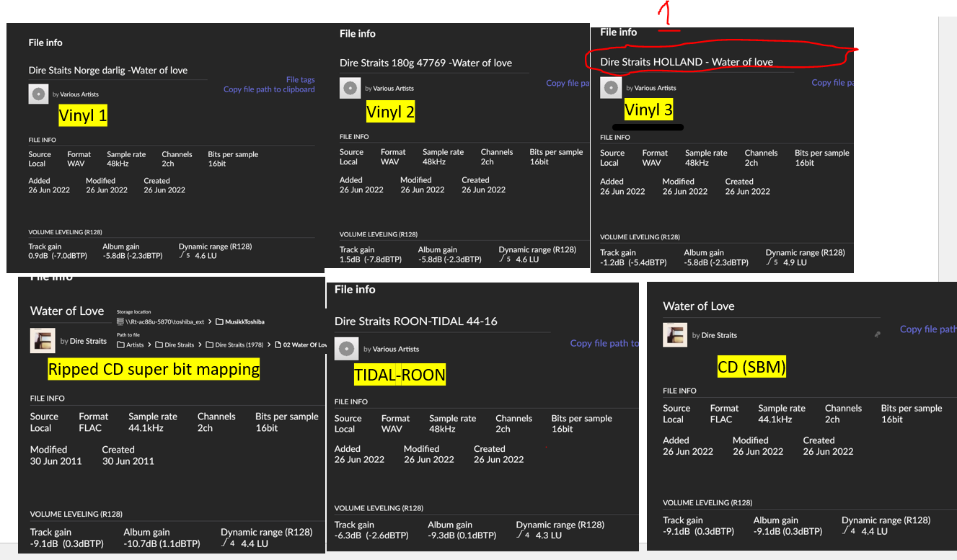Click the Water of Love title in the CD (SBM) panel
This screenshot has width=957, height=560.
click(x=699, y=306)
